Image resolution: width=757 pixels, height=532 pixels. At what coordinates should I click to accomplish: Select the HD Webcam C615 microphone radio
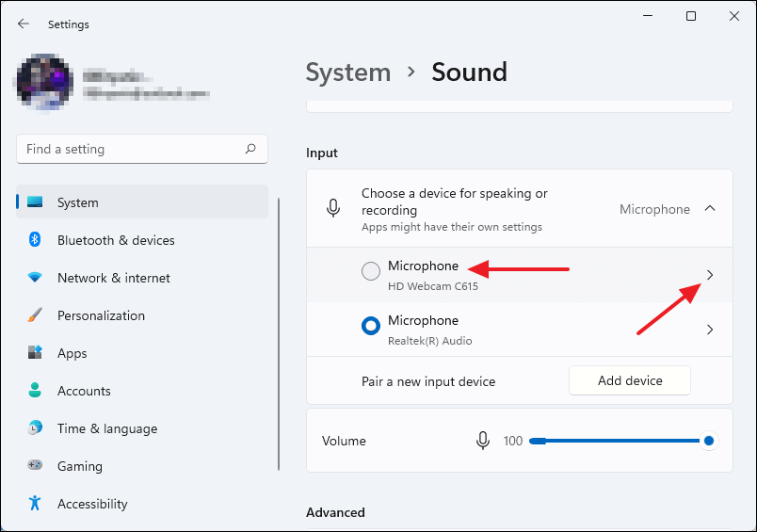point(371,271)
